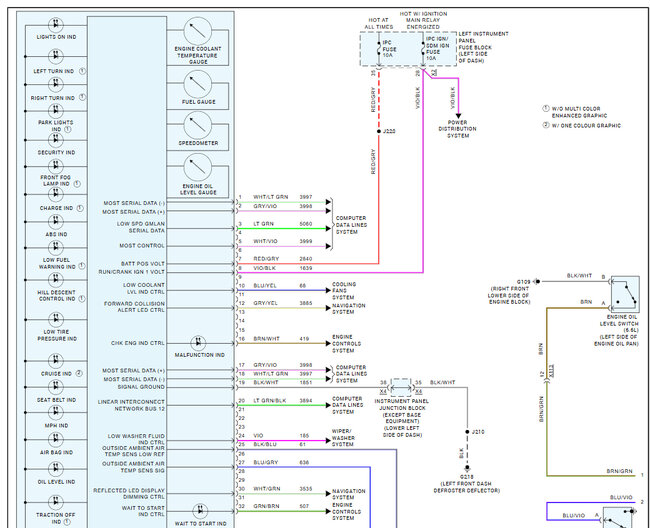Viewport: 650px width, 528px height.
Task: Click the 'POWER DISTRIBUTION SYSTEM' label
Action: (x=458, y=129)
